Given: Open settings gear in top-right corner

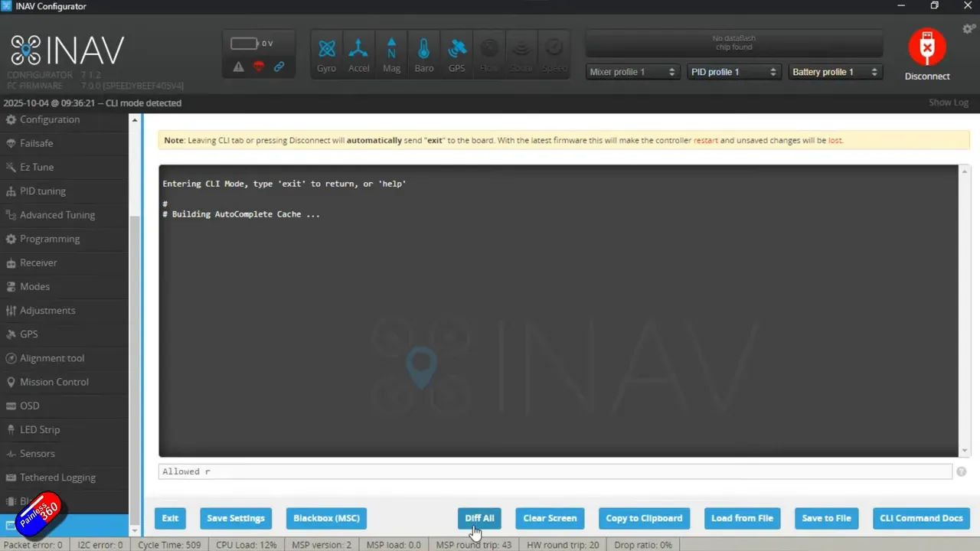Looking at the screenshot, I should tap(969, 29).
